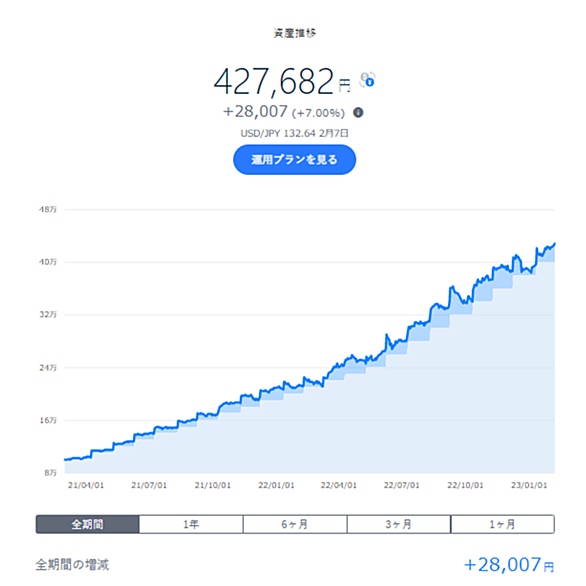
Task: Switch chart to the 1年 tab
Action: [191, 524]
